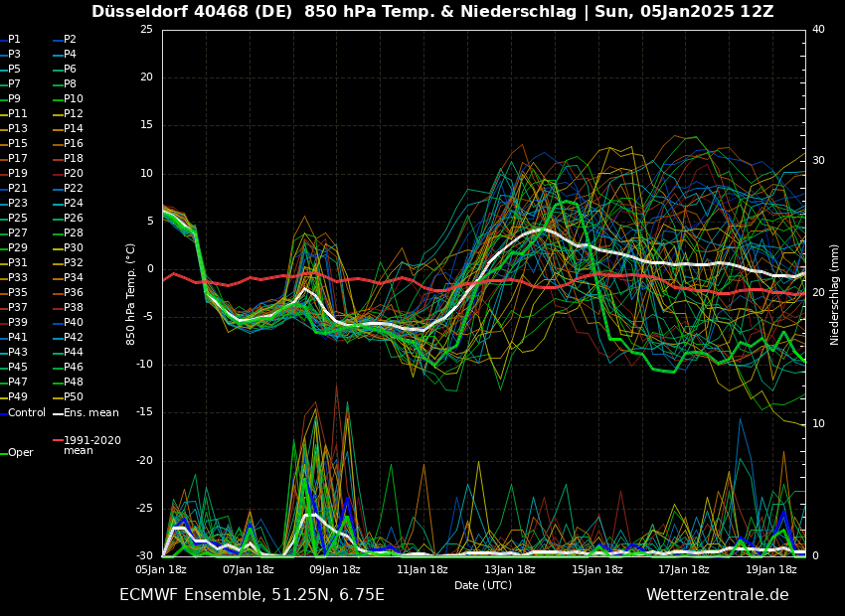Click the ECMWF Ensemble coordinates label
Screen dimensions: 845x616
[x=253, y=594]
